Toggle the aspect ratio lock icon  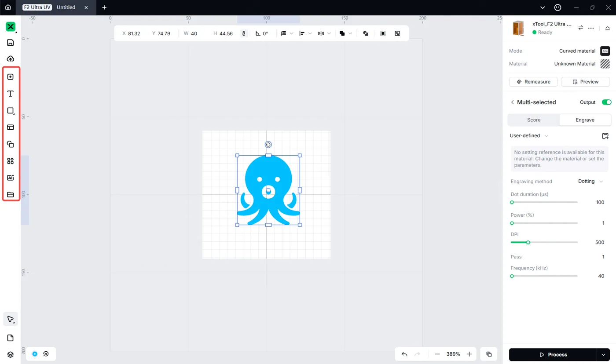244,33
